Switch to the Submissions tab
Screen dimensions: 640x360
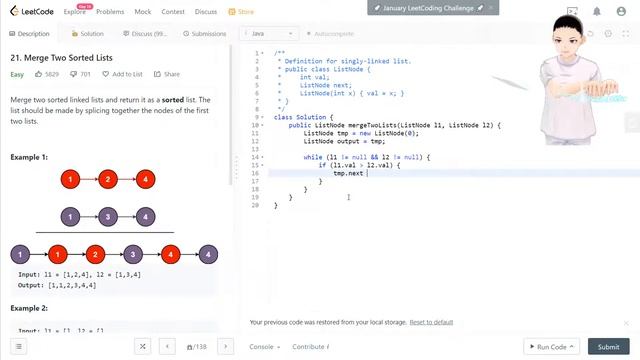click(x=204, y=33)
